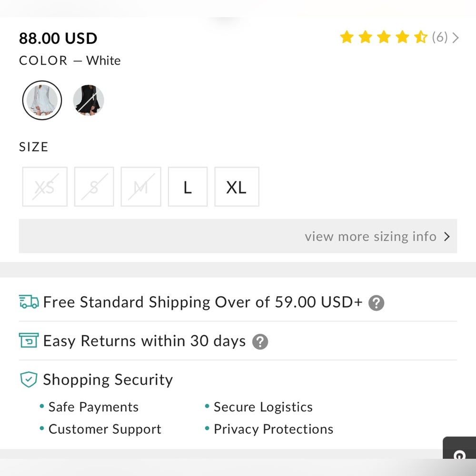Select size L
The height and width of the screenshot is (476, 476).
pyautogui.click(x=188, y=187)
